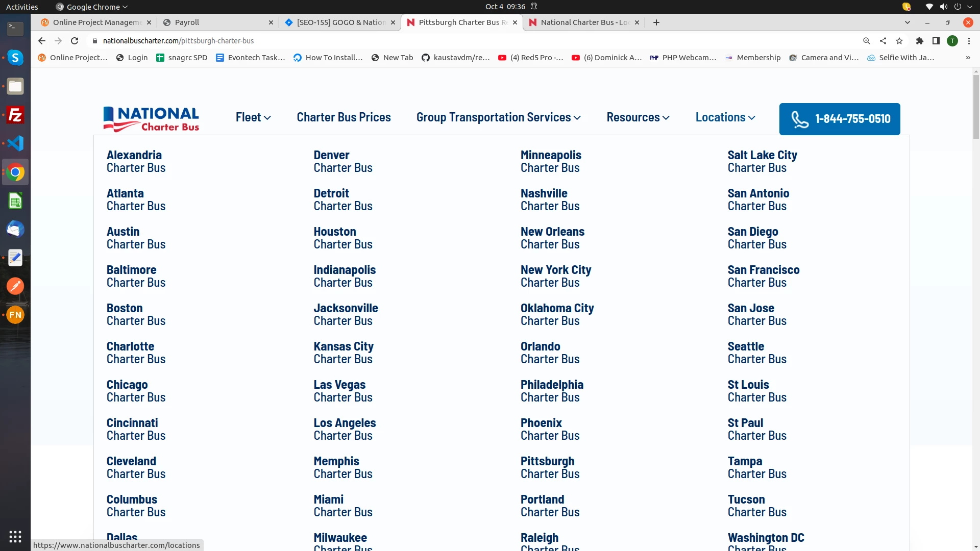Open the San Francisco Charter Bus link
Image resolution: width=980 pixels, height=551 pixels.
(x=764, y=276)
